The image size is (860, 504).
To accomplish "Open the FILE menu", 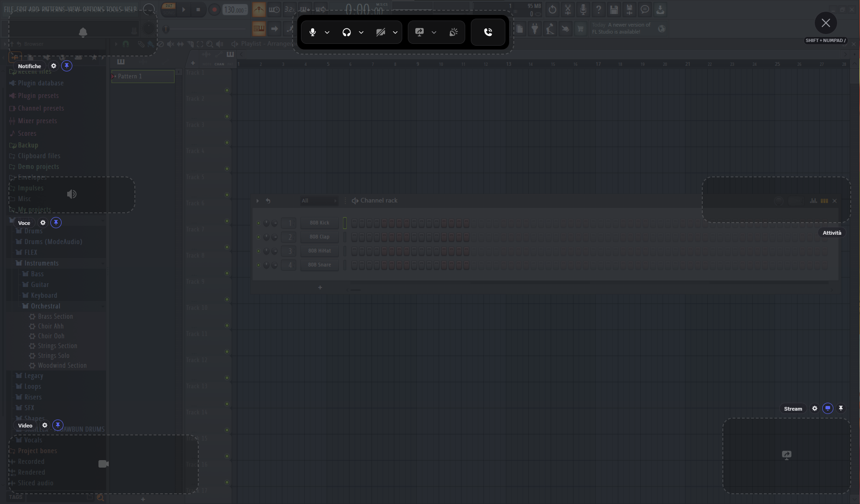I will tap(9, 9).
